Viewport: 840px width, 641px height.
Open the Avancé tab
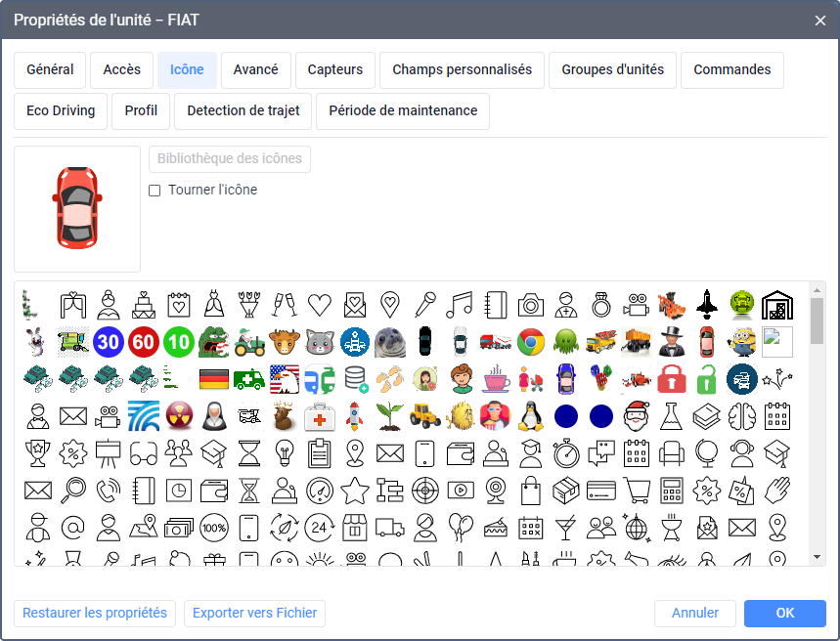pos(255,69)
